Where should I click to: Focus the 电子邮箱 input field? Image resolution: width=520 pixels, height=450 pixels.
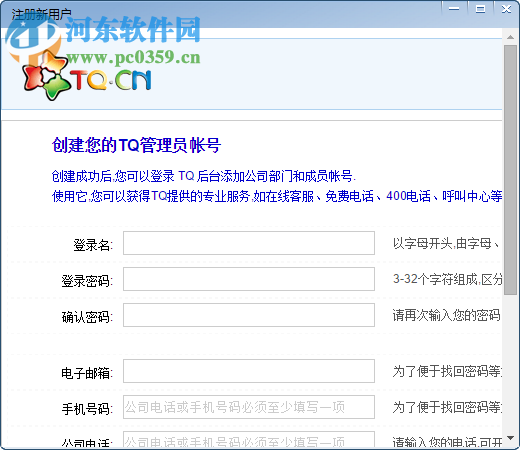click(x=249, y=371)
